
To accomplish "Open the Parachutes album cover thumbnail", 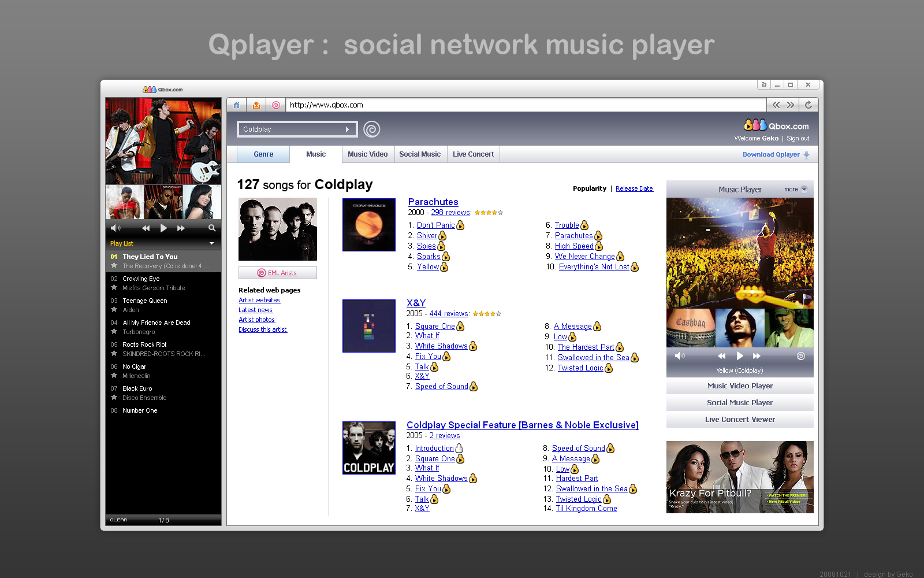I will point(369,225).
